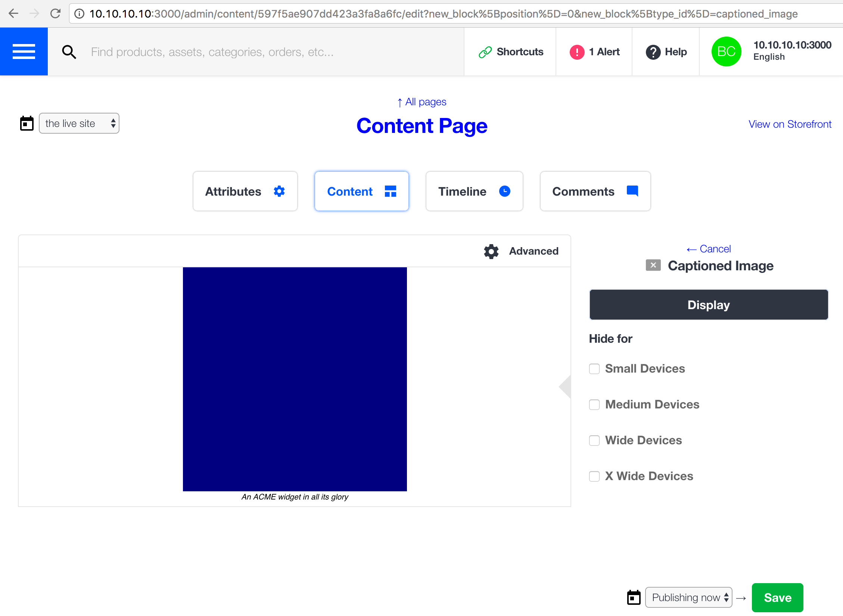The width and height of the screenshot is (843, 616).
Task: Click the browser address bar URL
Action: coord(444,14)
